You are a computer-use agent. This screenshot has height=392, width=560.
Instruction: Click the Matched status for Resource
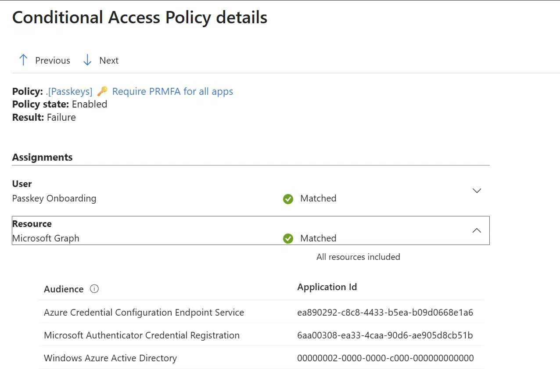click(318, 238)
